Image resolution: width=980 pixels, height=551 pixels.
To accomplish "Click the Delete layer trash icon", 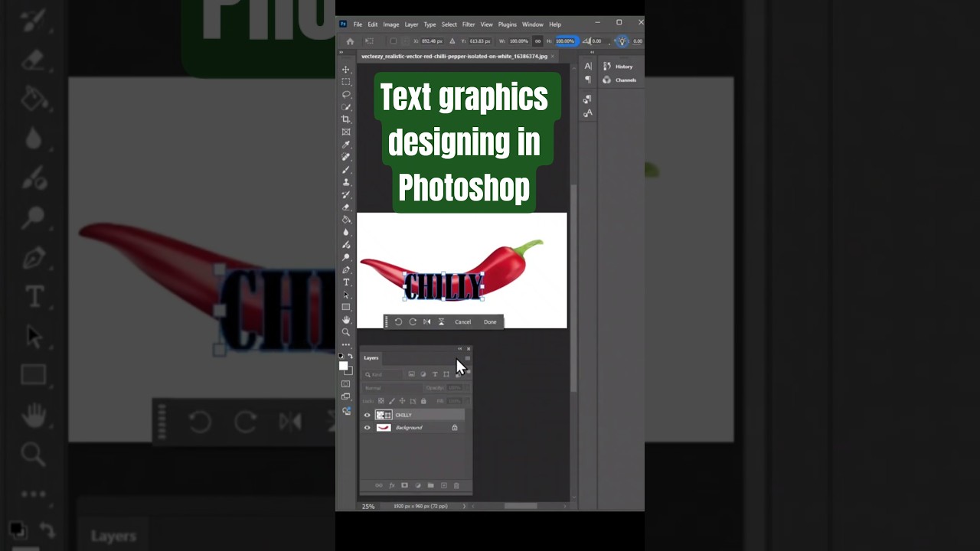I will coord(456,485).
